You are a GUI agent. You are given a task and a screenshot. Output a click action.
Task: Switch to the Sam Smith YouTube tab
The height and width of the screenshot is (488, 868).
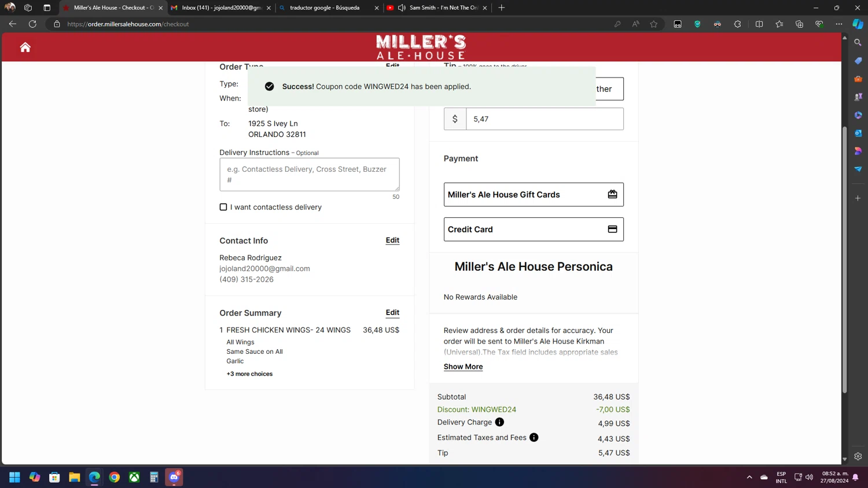437,8
